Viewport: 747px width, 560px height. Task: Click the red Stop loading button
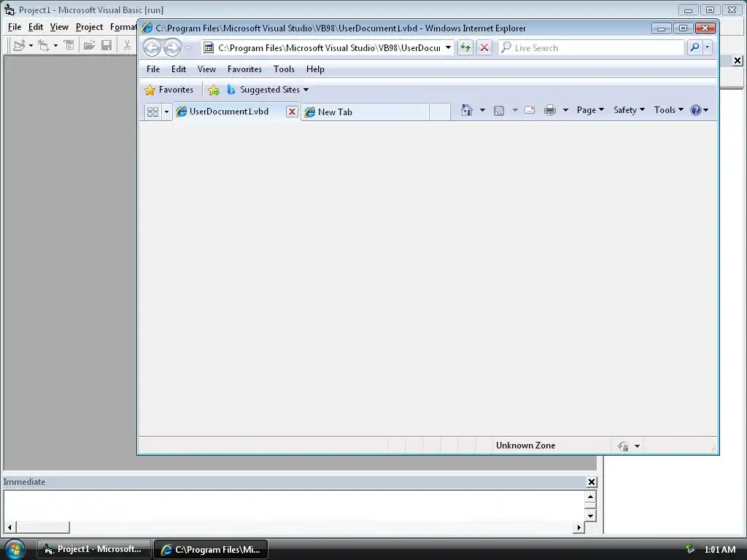[484, 47]
